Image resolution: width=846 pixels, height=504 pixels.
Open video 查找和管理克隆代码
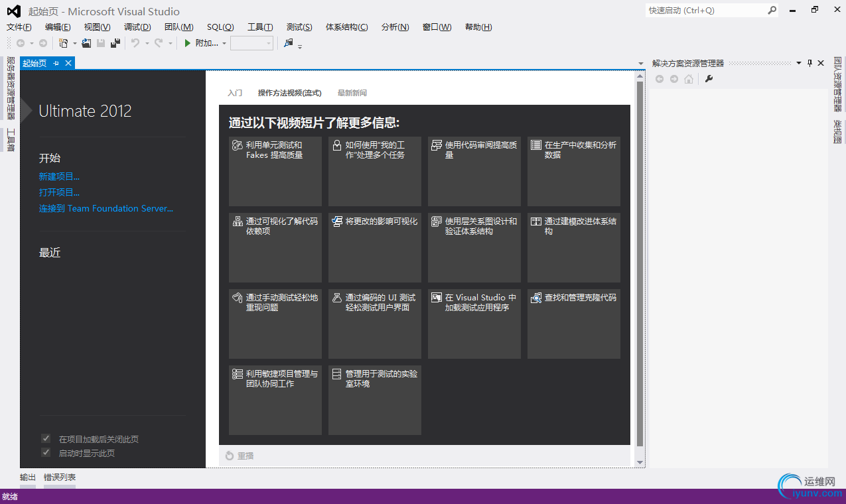coord(574,324)
